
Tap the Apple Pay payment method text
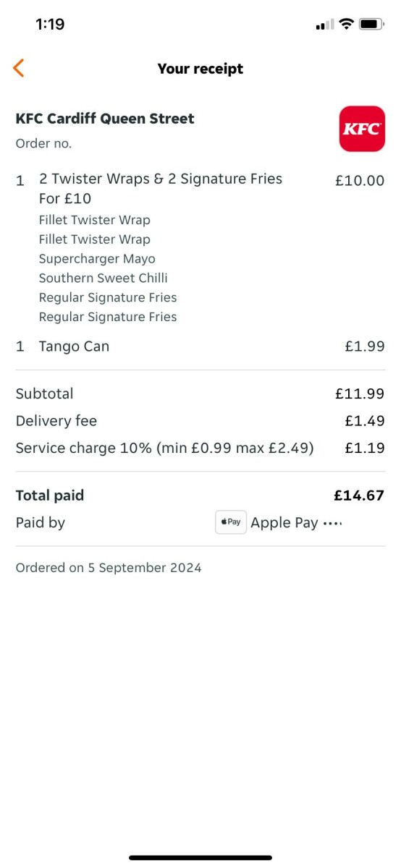pos(284,523)
